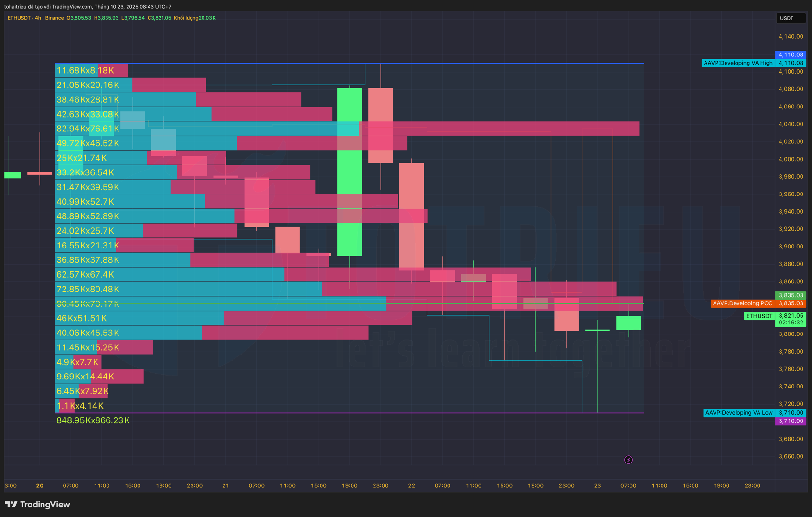Viewport: 812px width, 517px height.
Task: Click the date 22 on the time axis
Action: [411, 485]
